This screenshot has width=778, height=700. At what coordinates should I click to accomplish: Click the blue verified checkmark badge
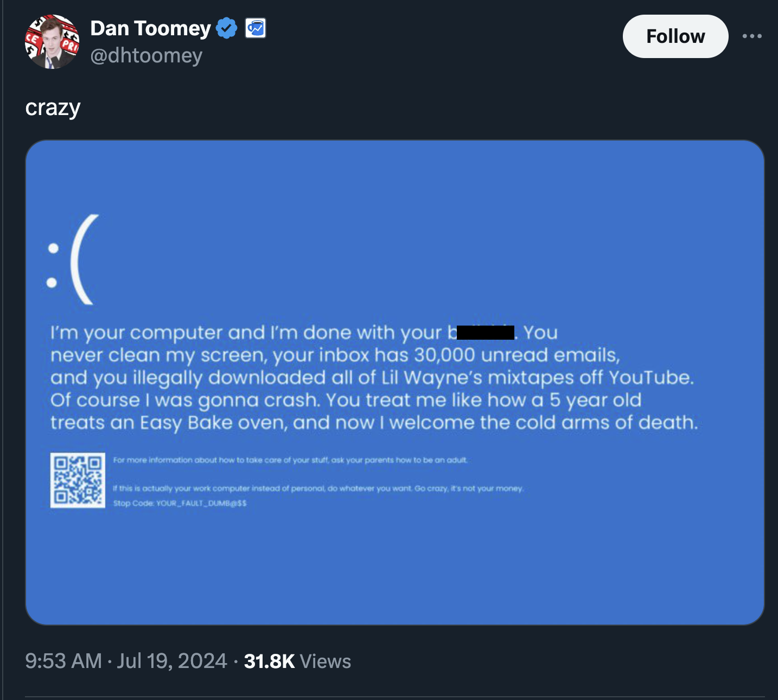coord(225,28)
